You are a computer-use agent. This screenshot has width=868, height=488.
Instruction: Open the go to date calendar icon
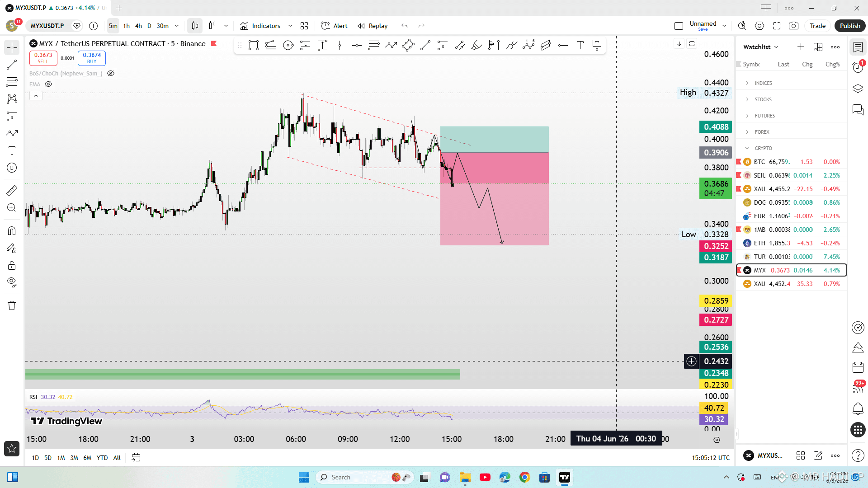136,458
